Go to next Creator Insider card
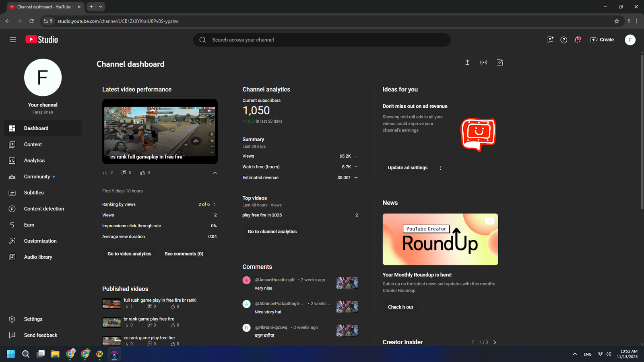Image resolution: width=644 pixels, height=362 pixels. (x=495, y=342)
